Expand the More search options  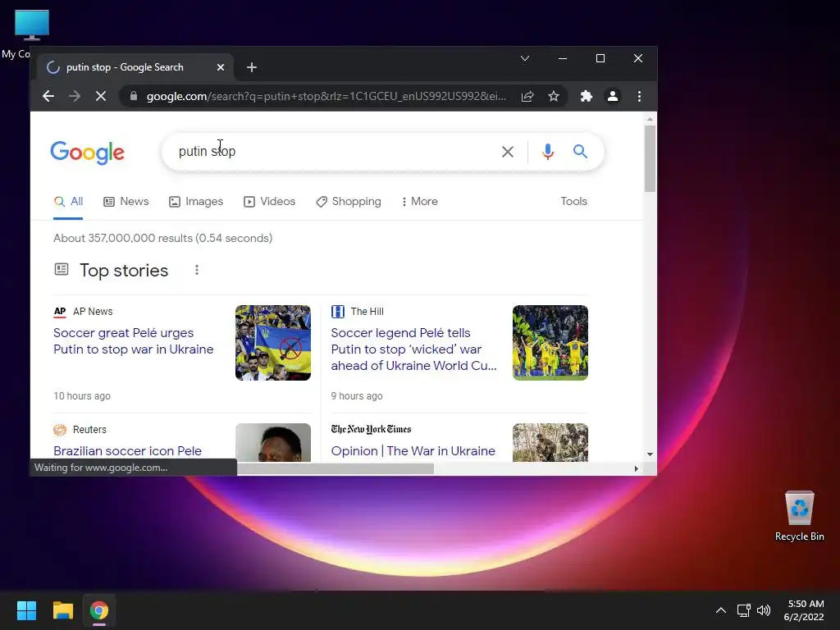(419, 202)
